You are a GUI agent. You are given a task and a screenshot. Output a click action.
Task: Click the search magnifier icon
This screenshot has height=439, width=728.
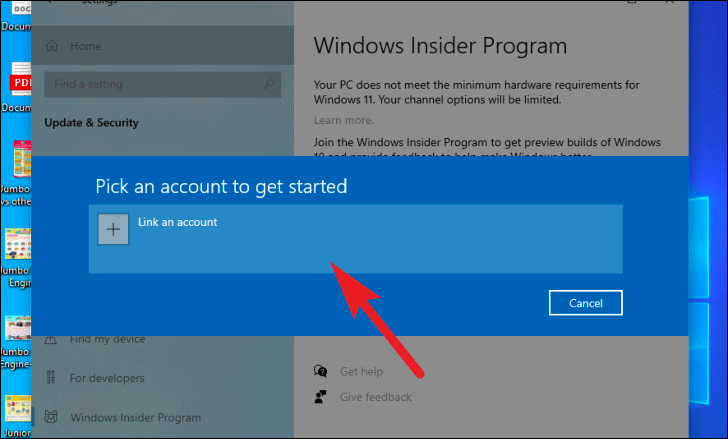coord(268,84)
